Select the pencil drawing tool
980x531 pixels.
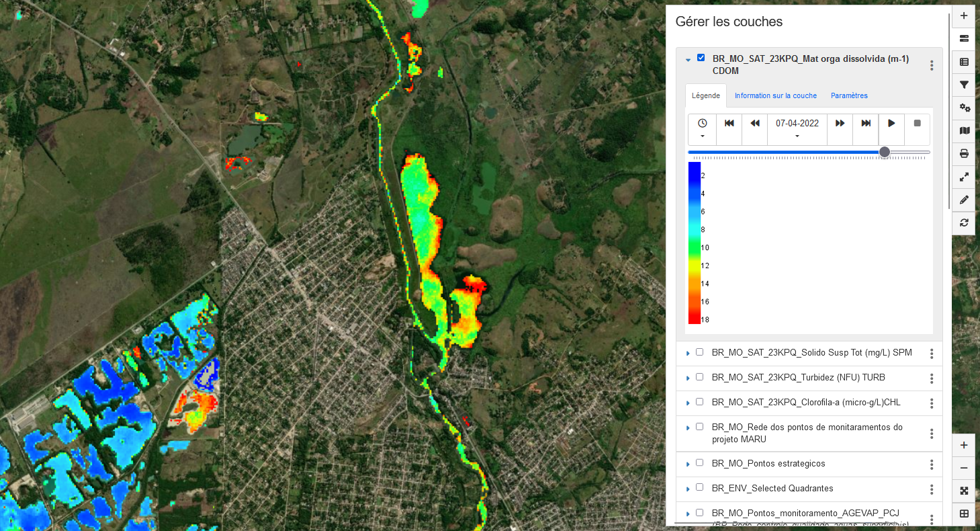pyautogui.click(x=964, y=200)
